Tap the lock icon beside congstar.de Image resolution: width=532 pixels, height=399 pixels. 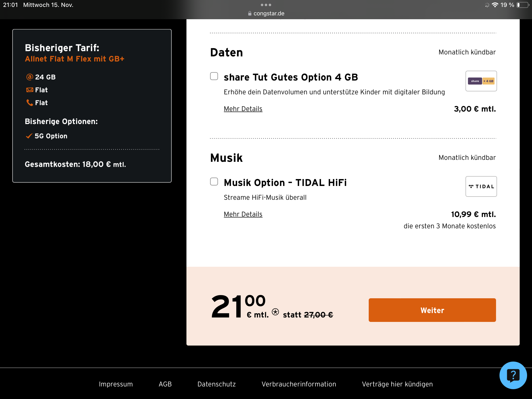coord(250,14)
